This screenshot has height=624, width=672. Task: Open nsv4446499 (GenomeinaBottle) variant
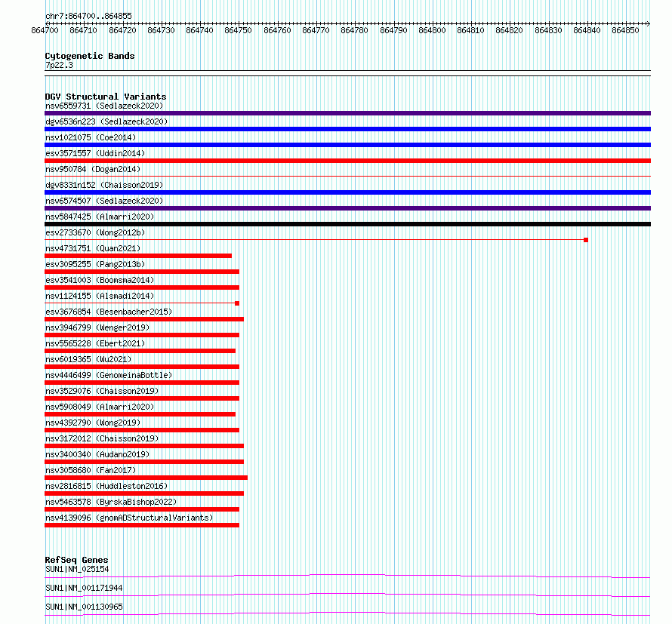(109, 375)
